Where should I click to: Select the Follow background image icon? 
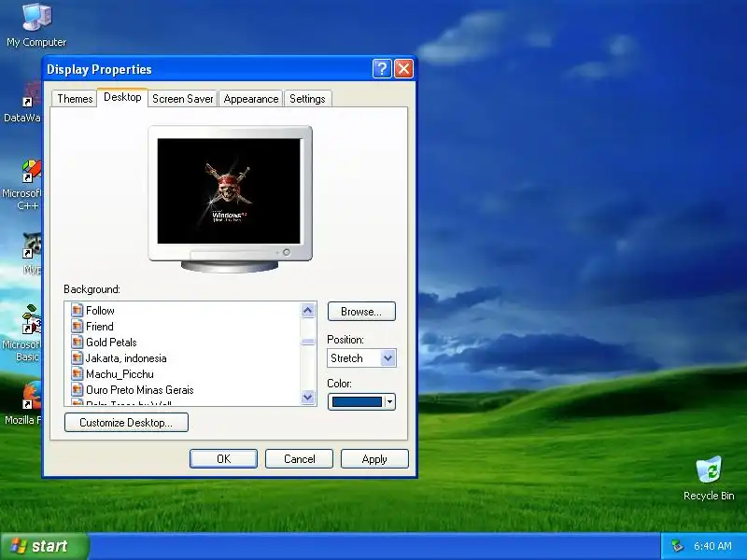(x=77, y=311)
